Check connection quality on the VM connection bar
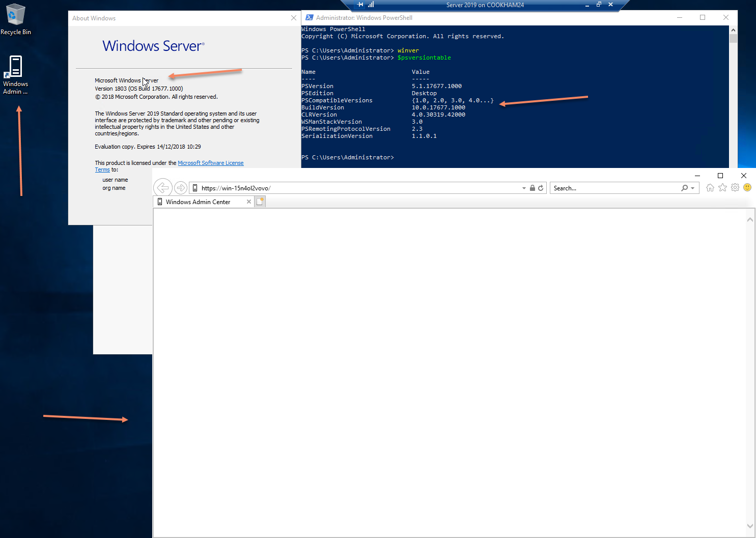 coord(371,4)
